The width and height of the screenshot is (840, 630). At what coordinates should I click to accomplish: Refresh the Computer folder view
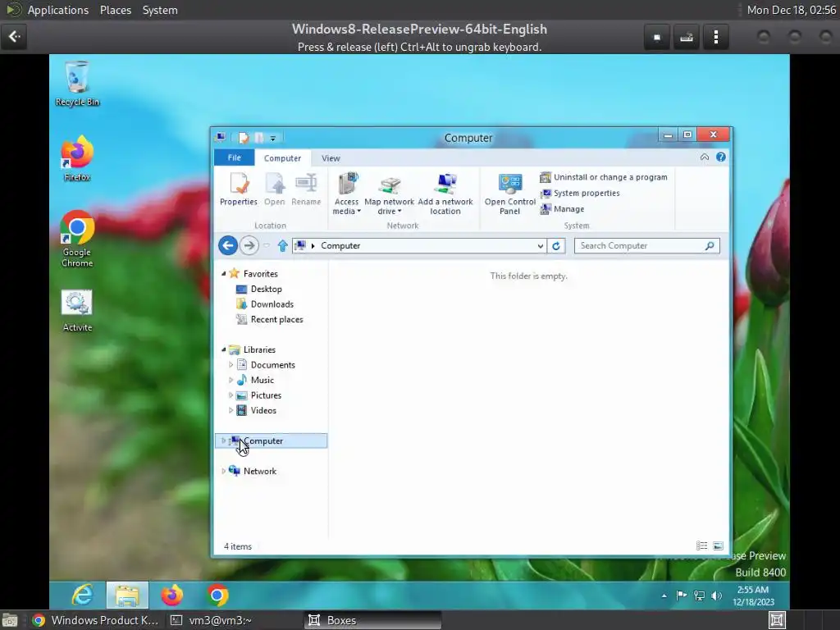pyautogui.click(x=556, y=246)
